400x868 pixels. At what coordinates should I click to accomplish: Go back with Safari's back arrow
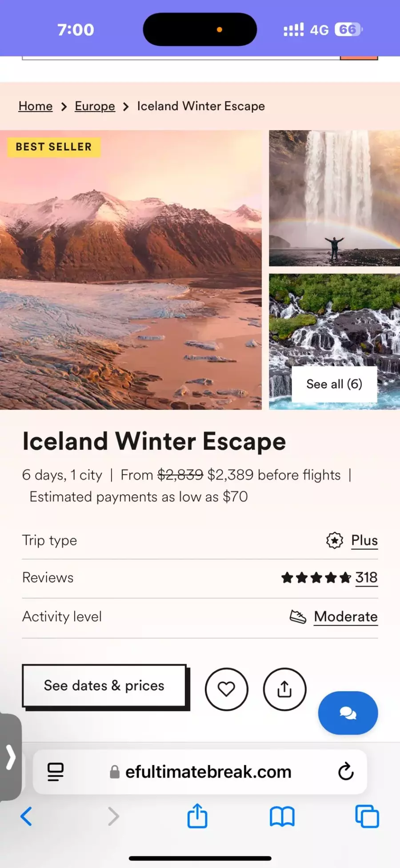coord(27,816)
